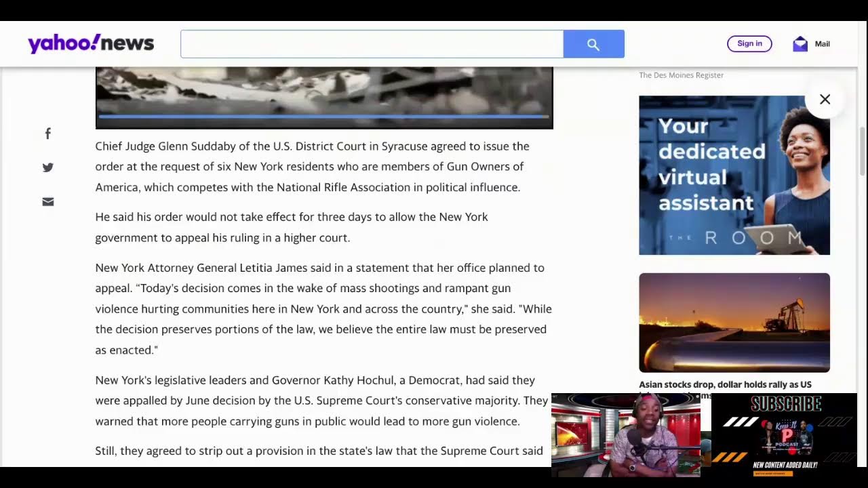Close the sidebar ad with X button
Screen dimensions: 868x488
pyautogui.click(x=825, y=100)
